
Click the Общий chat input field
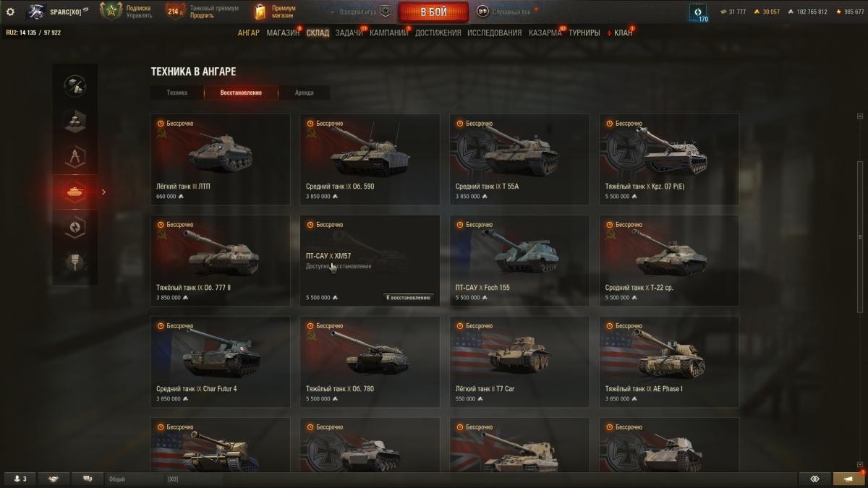click(x=135, y=479)
